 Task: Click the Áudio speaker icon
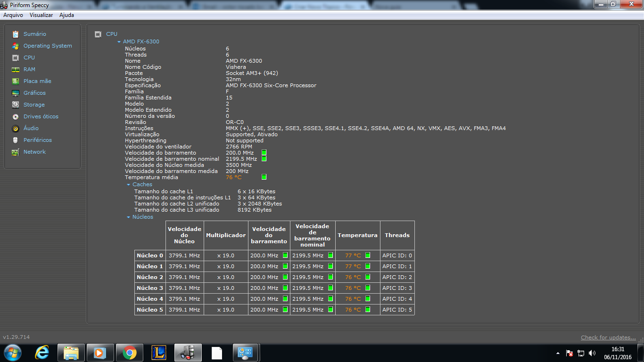16,128
